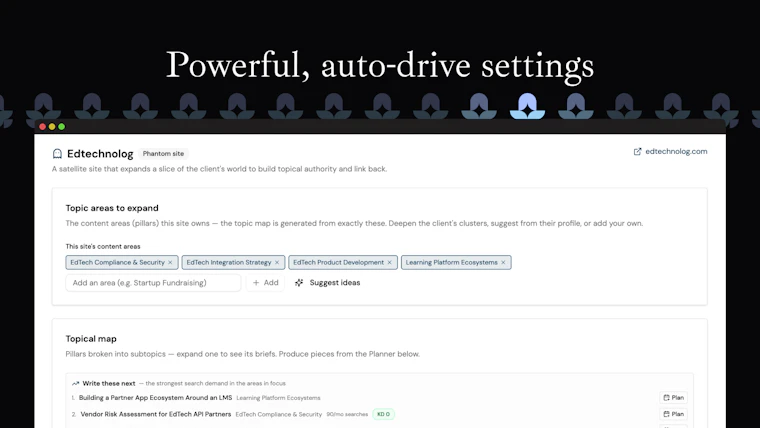
Task: Open the edtechnolog.com external link
Action: click(x=670, y=151)
